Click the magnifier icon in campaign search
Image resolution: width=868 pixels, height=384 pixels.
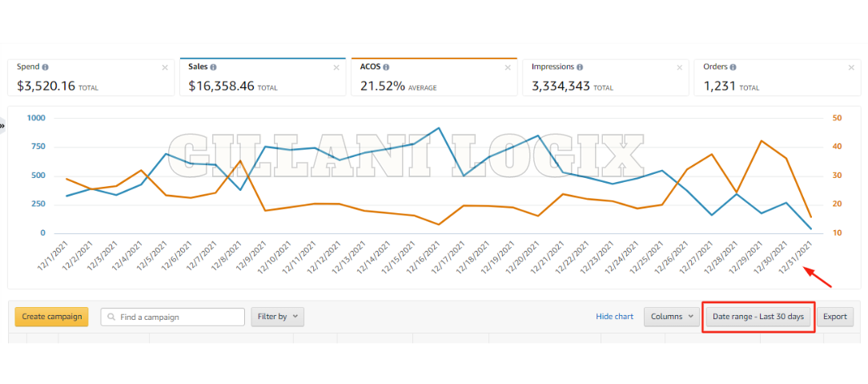tap(111, 317)
